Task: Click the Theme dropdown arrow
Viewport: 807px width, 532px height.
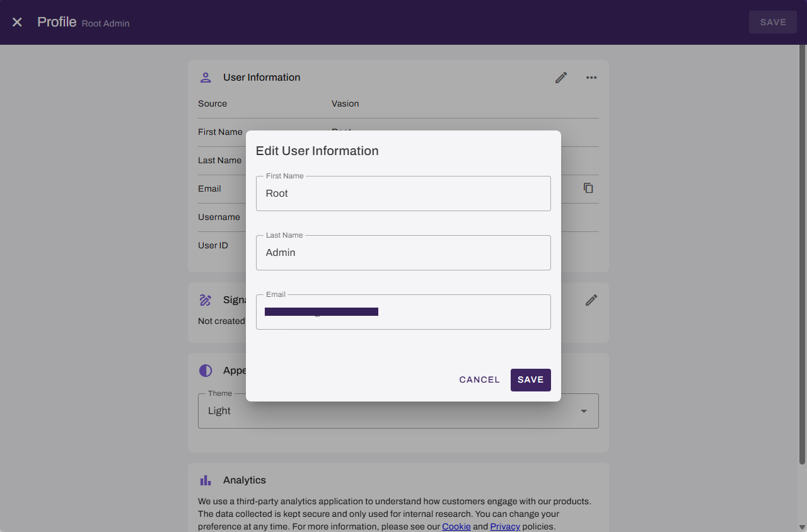Action: pyautogui.click(x=584, y=411)
